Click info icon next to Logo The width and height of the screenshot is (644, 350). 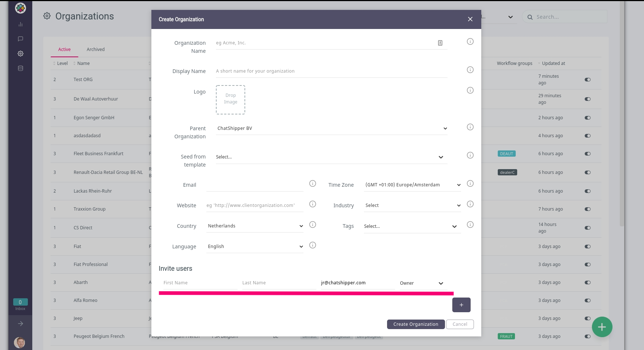[x=470, y=90]
